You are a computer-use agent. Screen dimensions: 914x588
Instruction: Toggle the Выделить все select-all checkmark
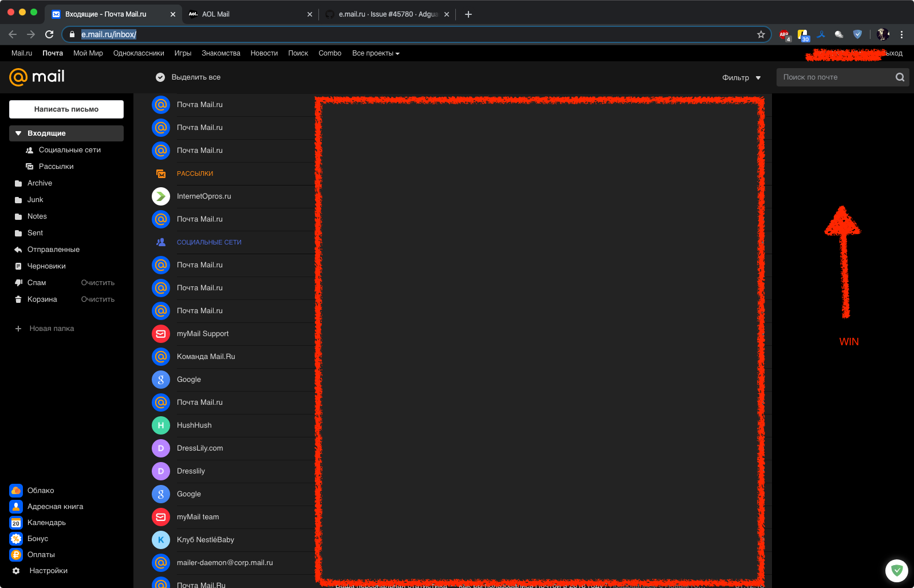[x=160, y=77]
